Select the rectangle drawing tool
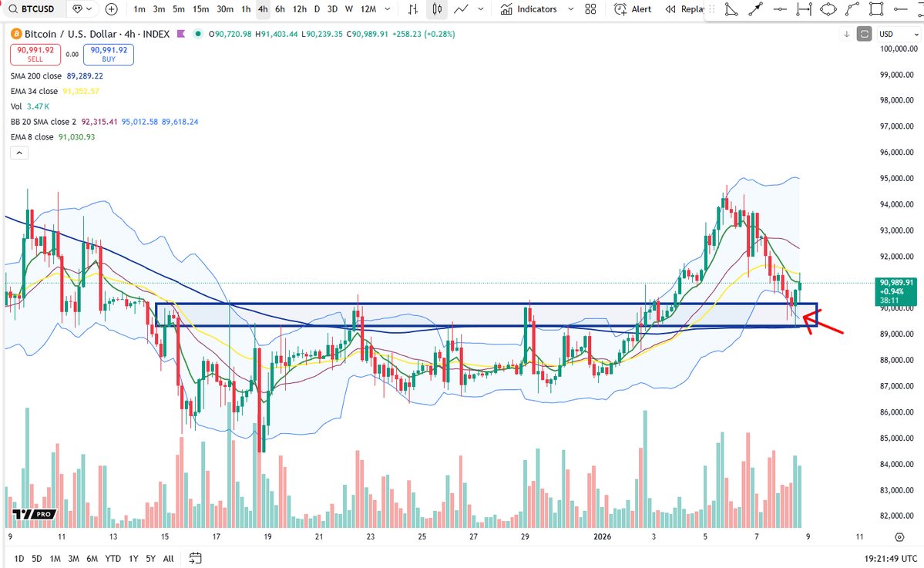Screen dimensions: 924x568 876,8
